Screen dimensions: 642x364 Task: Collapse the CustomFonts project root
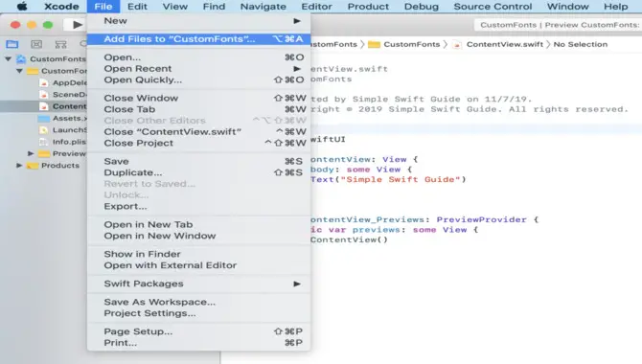9,59
